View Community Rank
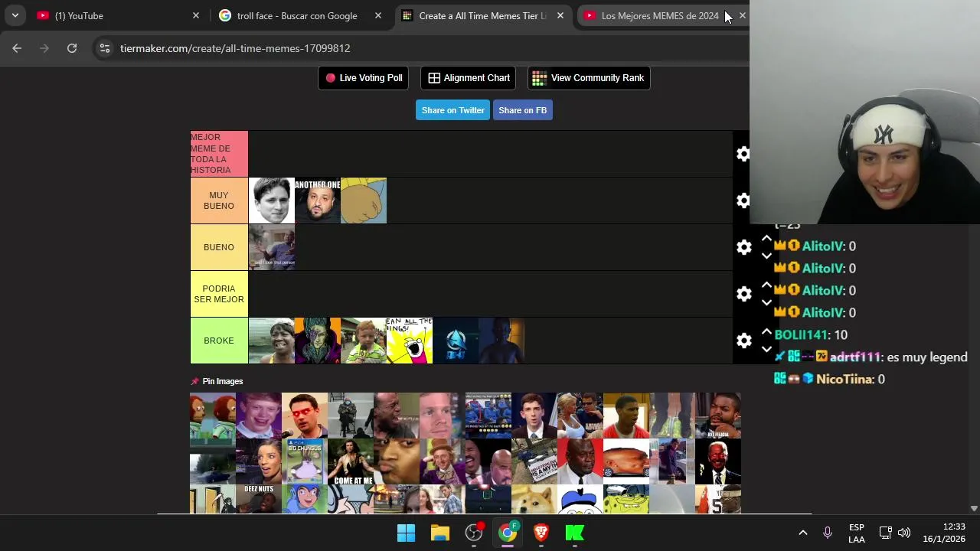Image resolution: width=980 pixels, height=551 pixels. (x=589, y=77)
